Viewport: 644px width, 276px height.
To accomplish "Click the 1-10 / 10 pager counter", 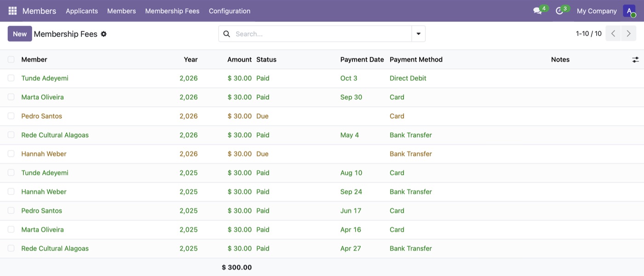I will point(589,34).
